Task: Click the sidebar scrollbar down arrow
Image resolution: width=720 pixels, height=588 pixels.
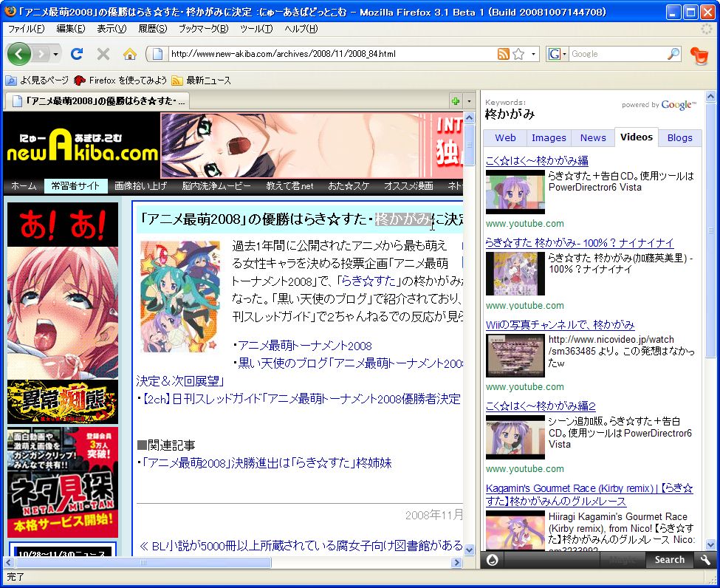Action: pyautogui.click(x=710, y=545)
